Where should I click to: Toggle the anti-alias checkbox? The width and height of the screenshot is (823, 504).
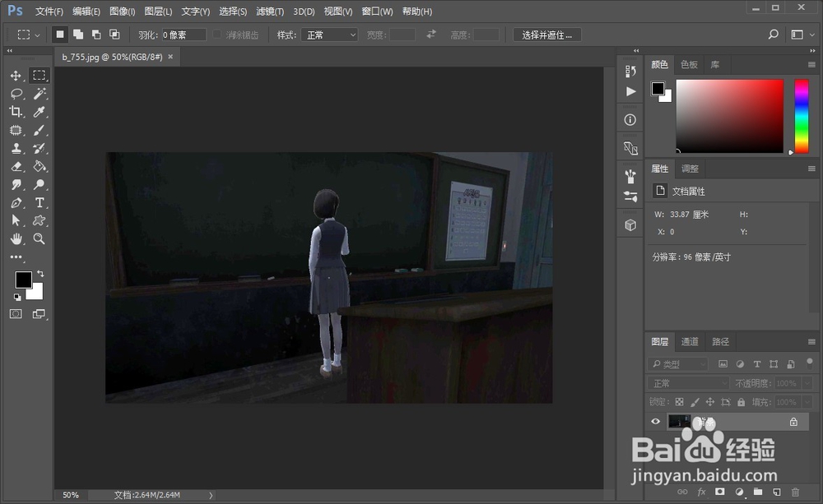216,35
